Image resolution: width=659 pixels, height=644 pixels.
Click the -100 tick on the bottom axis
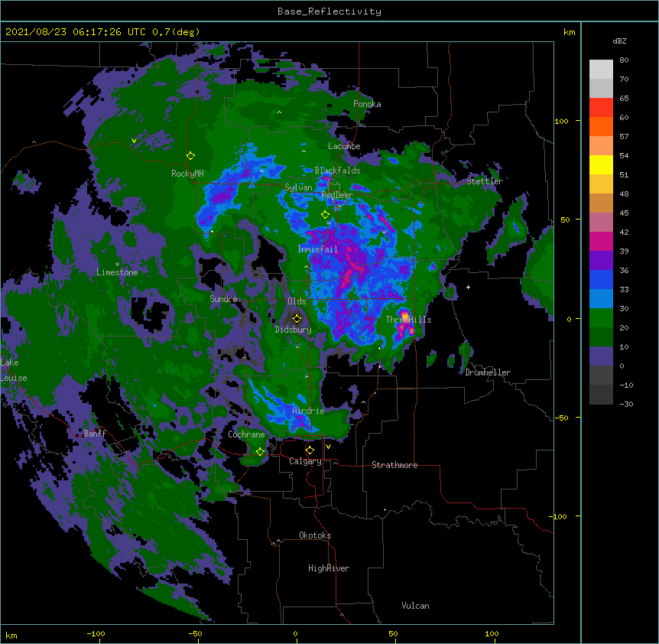tap(96, 633)
